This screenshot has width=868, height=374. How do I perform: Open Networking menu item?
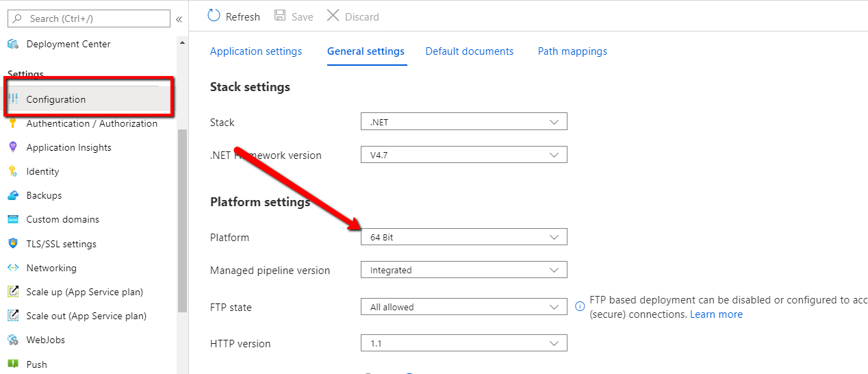coord(51,268)
